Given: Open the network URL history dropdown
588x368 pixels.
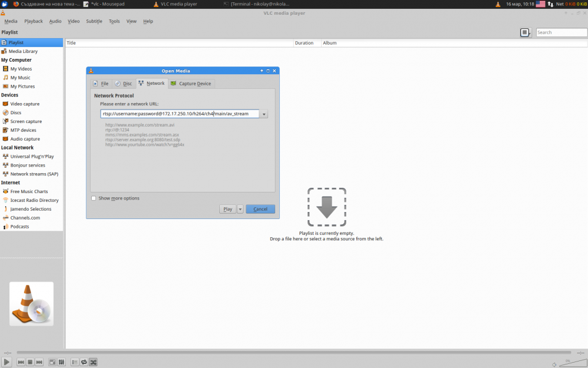Looking at the screenshot, I should pyautogui.click(x=263, y=113).
